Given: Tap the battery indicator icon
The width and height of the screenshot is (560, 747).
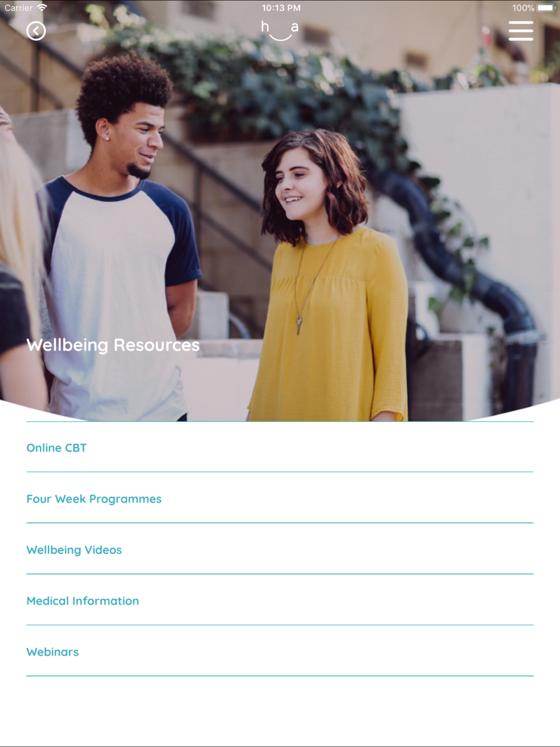Looking at the screenshot, I should [546, 8].
